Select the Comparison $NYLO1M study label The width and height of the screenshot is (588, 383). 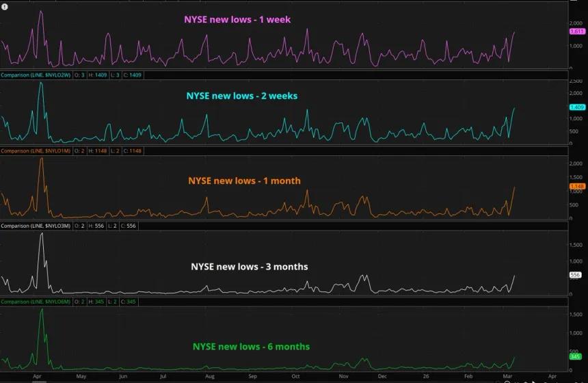pos(36,150)
